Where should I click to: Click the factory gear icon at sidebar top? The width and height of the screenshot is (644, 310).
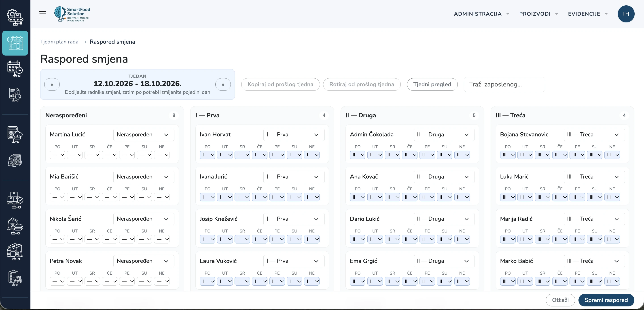point(15,17)
